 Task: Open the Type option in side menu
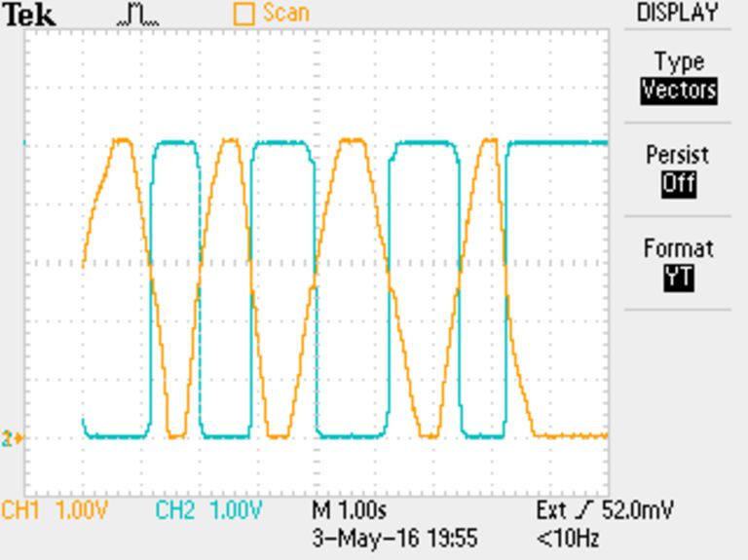click(x=678, y=62)
